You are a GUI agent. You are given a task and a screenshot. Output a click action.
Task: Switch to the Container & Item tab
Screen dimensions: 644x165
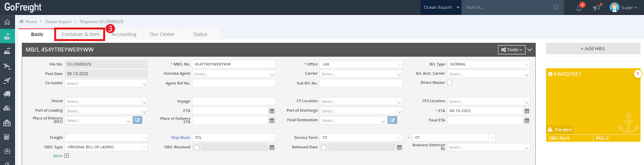(x=80, y=34)
